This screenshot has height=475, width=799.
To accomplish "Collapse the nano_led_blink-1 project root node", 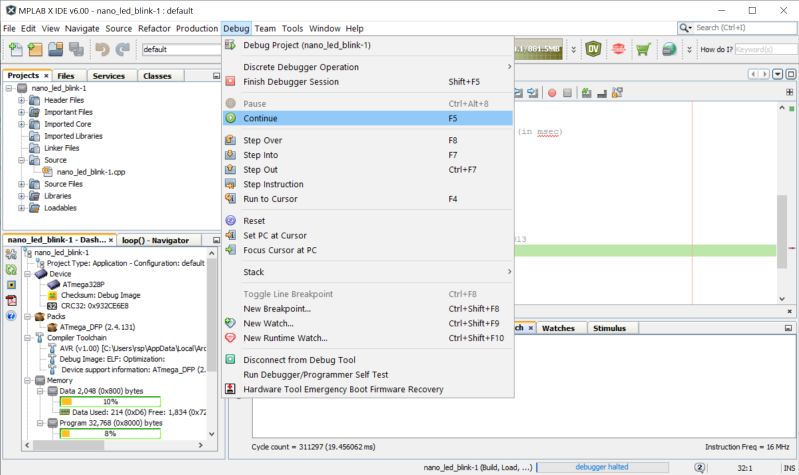I will (9, 88).
